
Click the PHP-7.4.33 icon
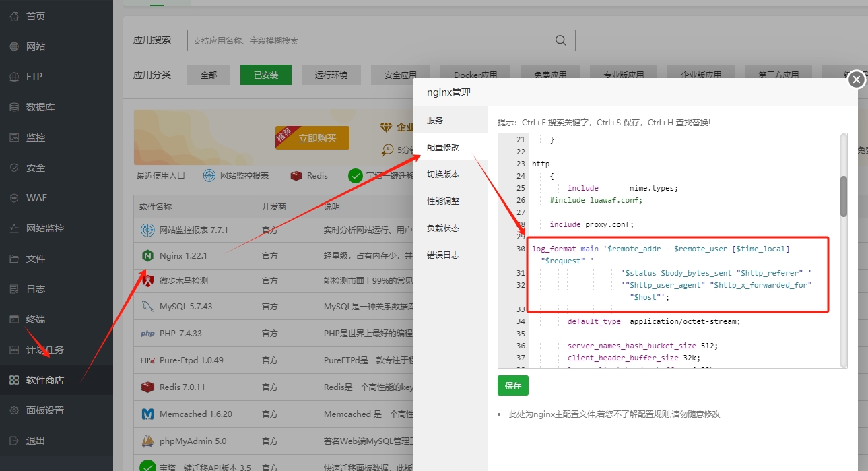pos(147,333)
